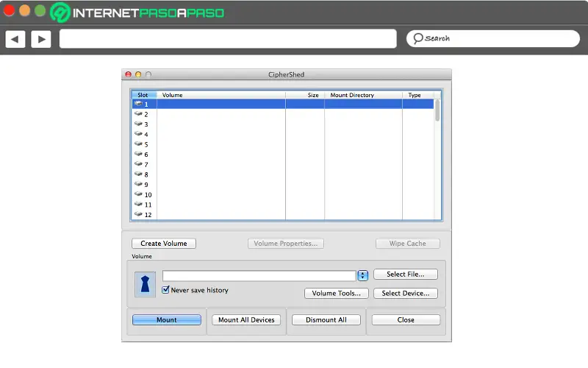Select the slot 12 drive icon

[138, 214]
